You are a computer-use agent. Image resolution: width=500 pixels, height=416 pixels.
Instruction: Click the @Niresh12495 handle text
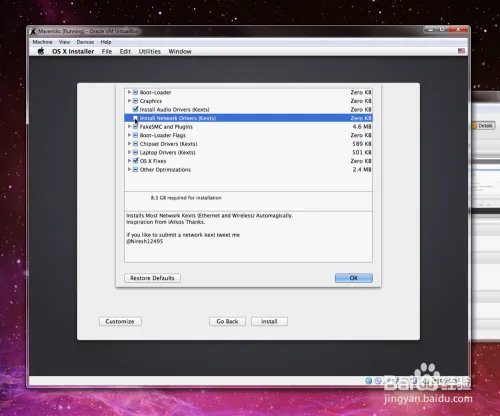(145, 241)
